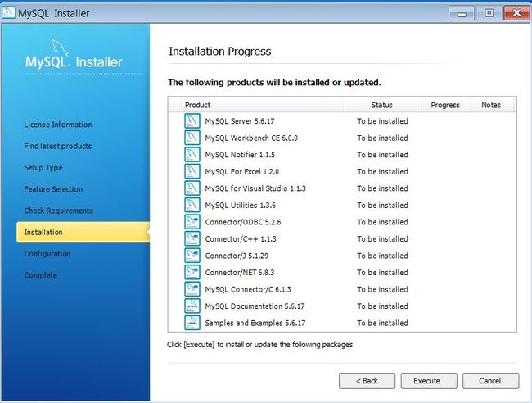Select the MySQL Workbench CE 6.0.9 name
This screenshot has height=403, width=532.
[x=251, y=138]
